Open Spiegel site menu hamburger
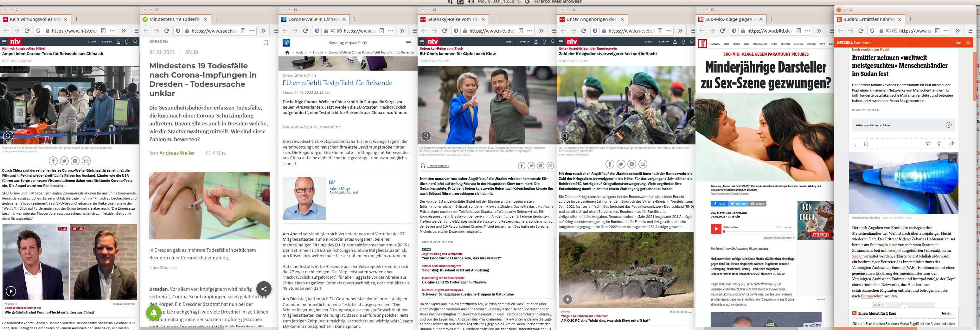 (x=968, y=42)
